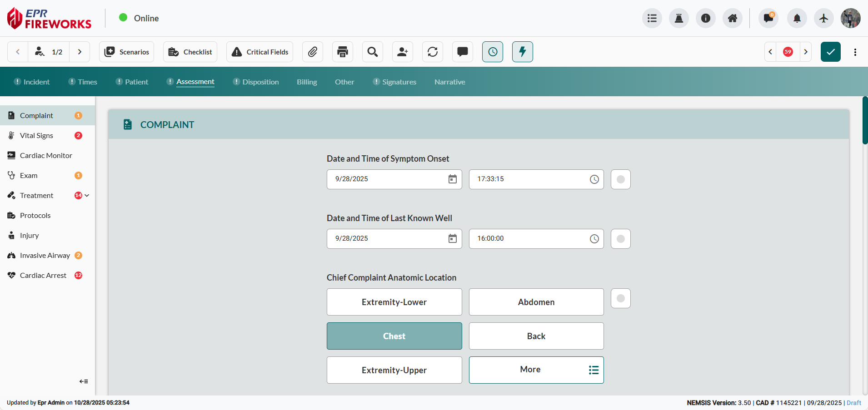Open the Narrative tab
This screenshot has height=410, width=868.
click(x=449, y=82)
